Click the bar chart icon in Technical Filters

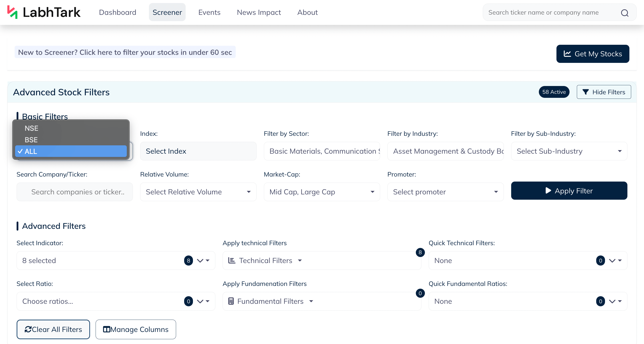(231, 261)
